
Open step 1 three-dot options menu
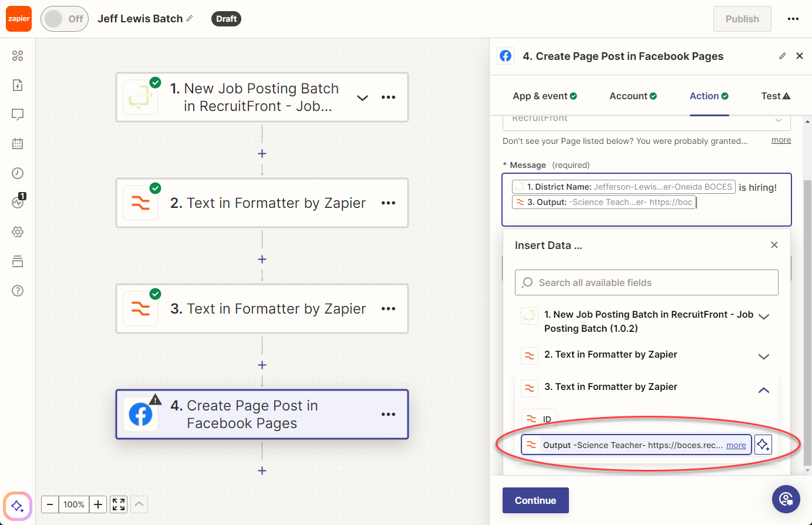point(389,97)
